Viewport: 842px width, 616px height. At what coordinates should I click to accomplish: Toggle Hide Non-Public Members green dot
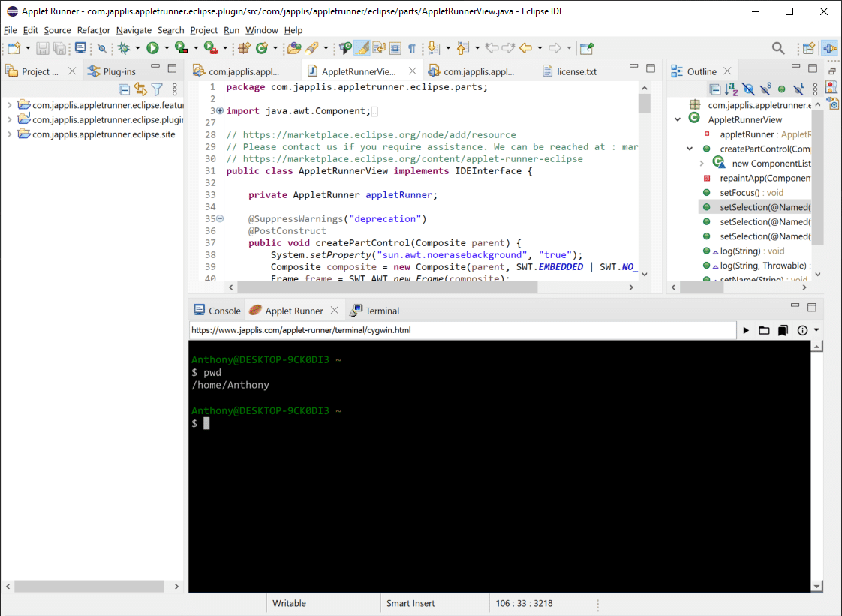click(x=782, y=89)
